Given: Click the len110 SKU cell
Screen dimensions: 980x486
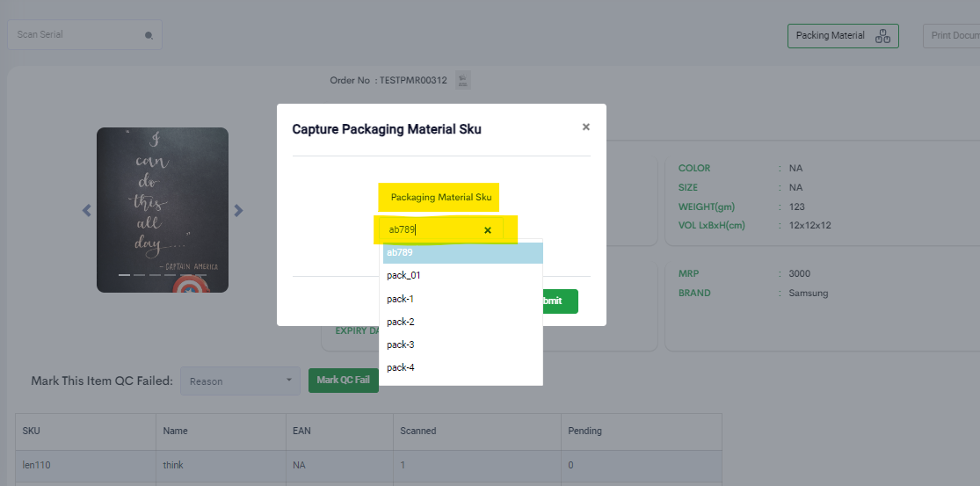Looking at the screenshot, I should pyautogui.click(x=85, y=466).
